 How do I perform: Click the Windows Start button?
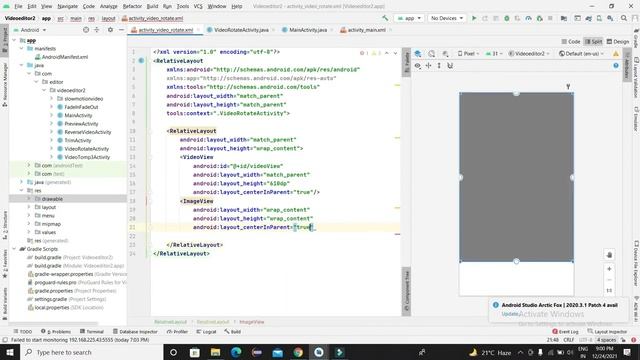tap(10, 352)
